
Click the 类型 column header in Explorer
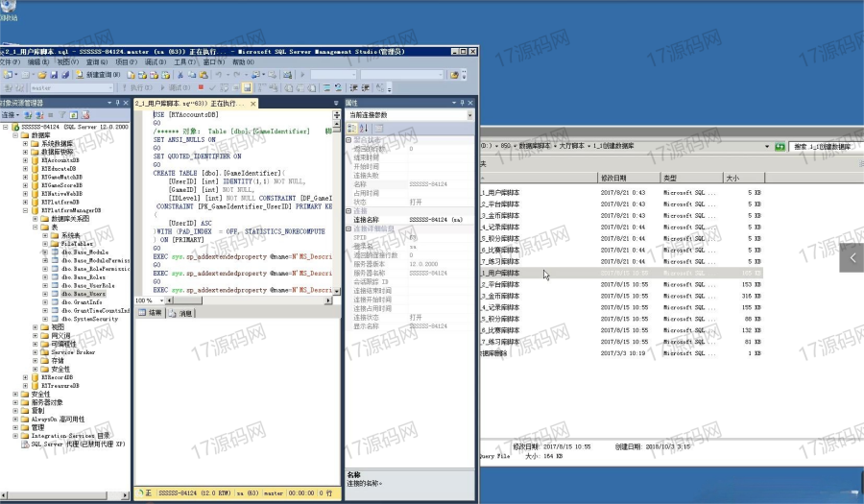(691, 178)
